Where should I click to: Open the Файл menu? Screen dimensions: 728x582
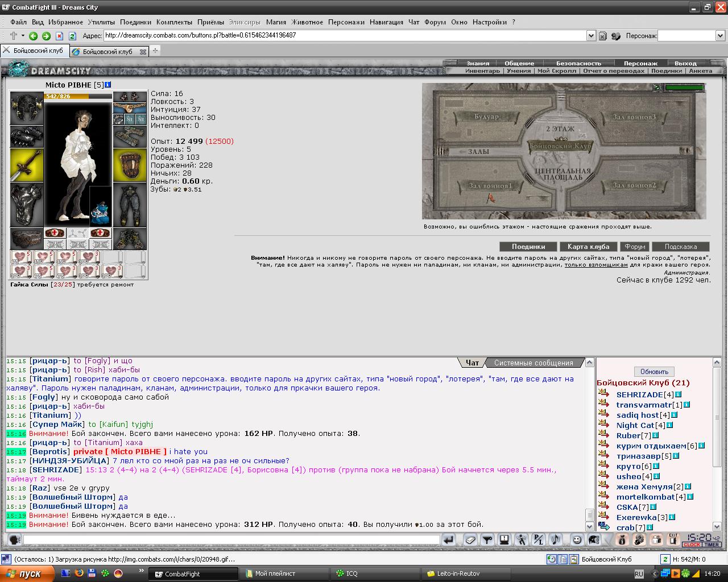pyautogui.click(x=18, y=22)
